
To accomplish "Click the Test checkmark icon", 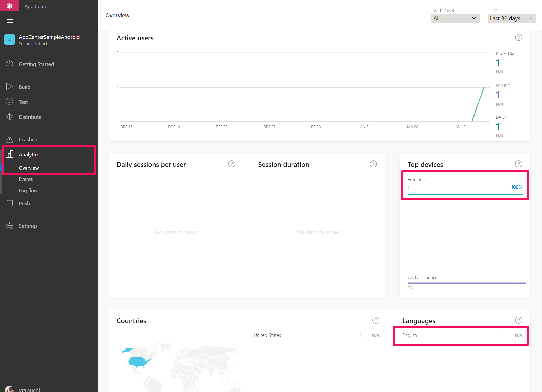I will (x=9, y=102).
